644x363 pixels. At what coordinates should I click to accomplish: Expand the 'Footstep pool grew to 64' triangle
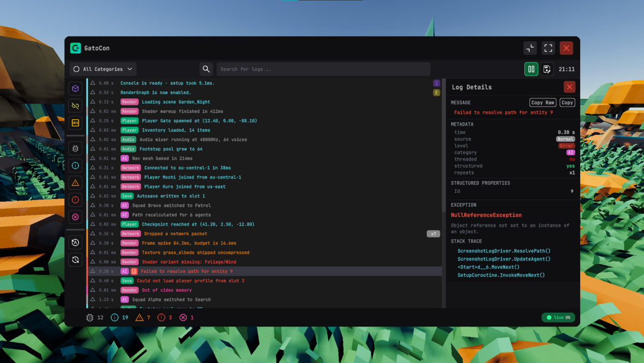click(93, 149)
